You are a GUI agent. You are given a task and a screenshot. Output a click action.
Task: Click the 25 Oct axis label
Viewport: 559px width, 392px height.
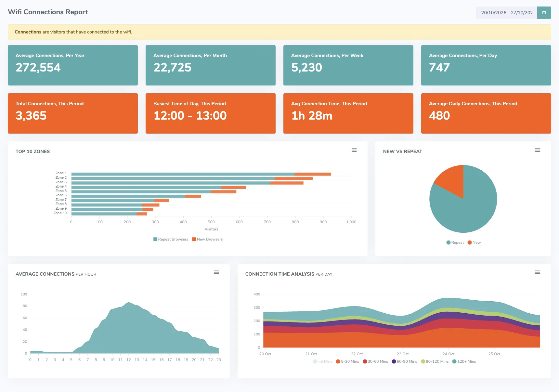(494, 354)
